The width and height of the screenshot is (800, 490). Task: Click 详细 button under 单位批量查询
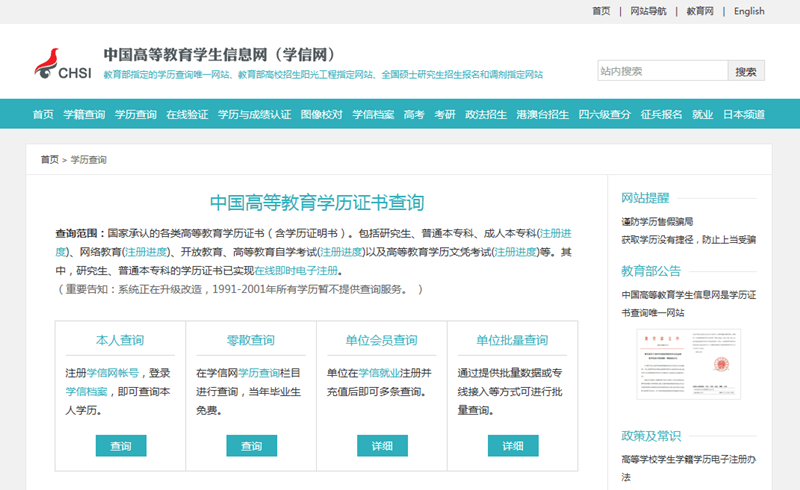pyautogui.click(x=513, y=446)
